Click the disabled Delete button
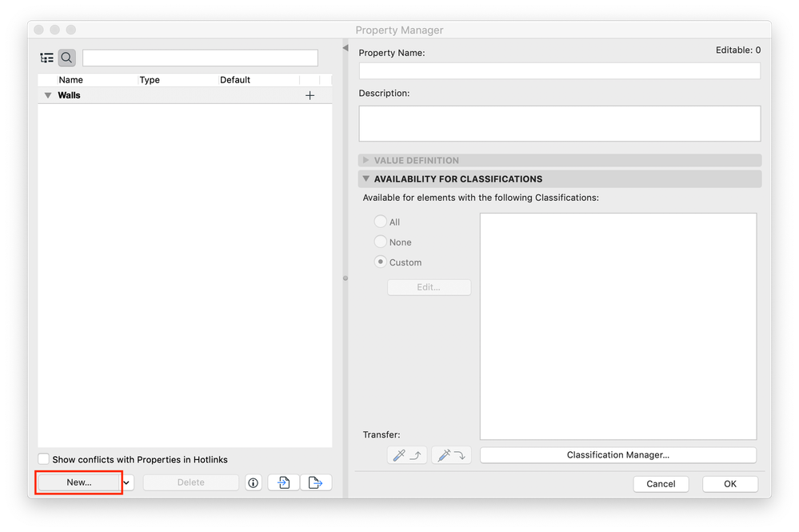Screen dimensions: 799x532 [x=190, y=482]
